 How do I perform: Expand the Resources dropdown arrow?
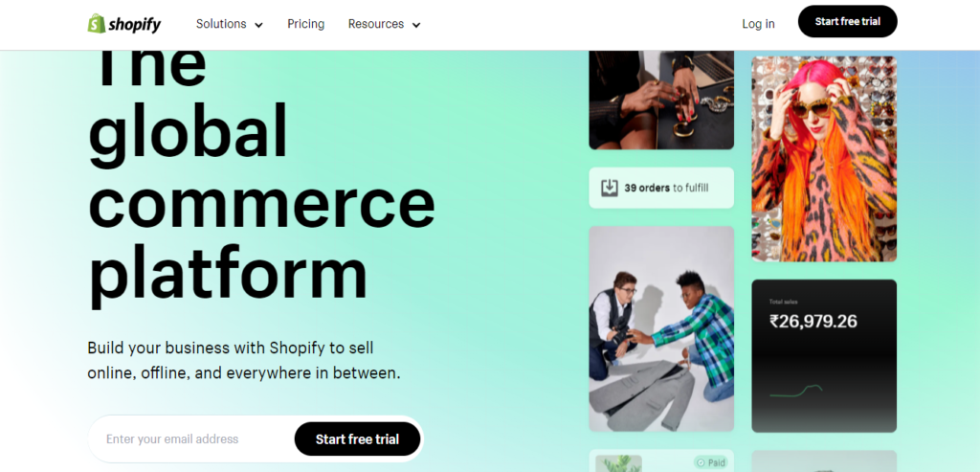[416, 25]
